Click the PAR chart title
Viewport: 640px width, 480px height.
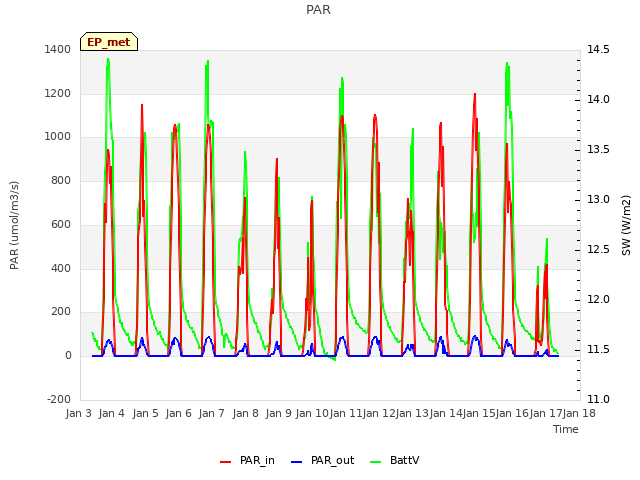tap(318, 9)
